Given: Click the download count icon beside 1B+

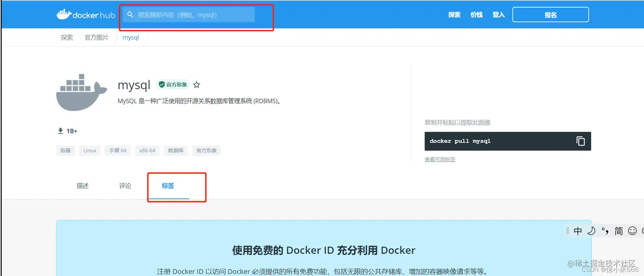Looking at the screenshot, I should [60, 131].
